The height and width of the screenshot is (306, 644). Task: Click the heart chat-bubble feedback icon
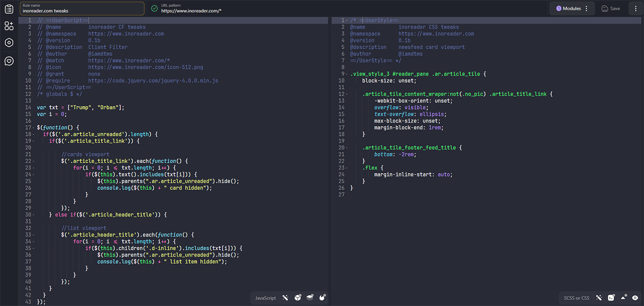click(x=9, y=61)
